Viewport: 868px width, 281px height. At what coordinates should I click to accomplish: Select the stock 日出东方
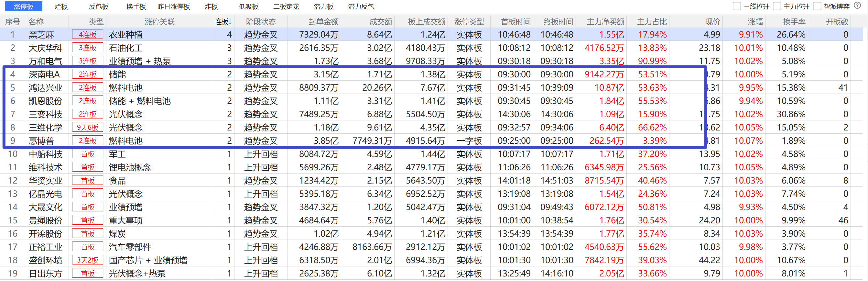46,274
